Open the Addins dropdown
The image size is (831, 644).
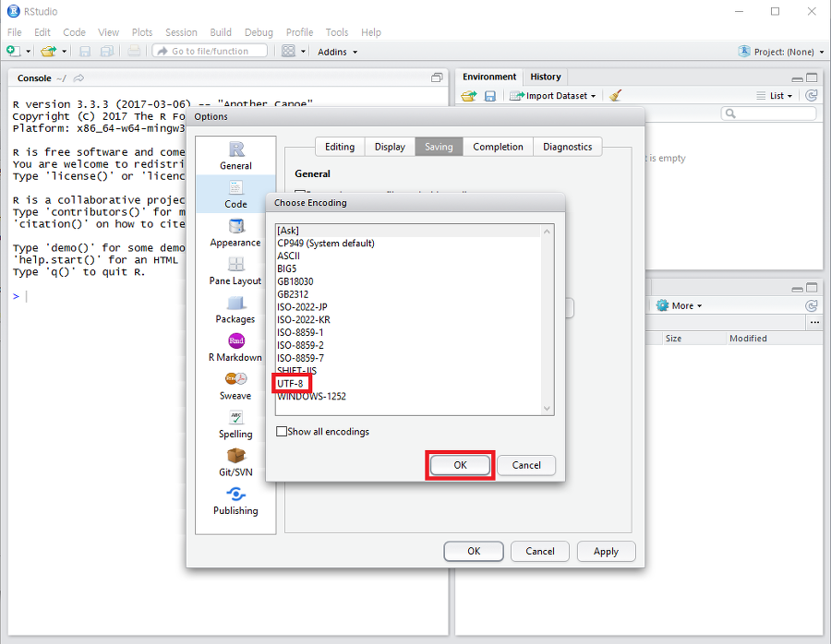[x=338, y=52]
